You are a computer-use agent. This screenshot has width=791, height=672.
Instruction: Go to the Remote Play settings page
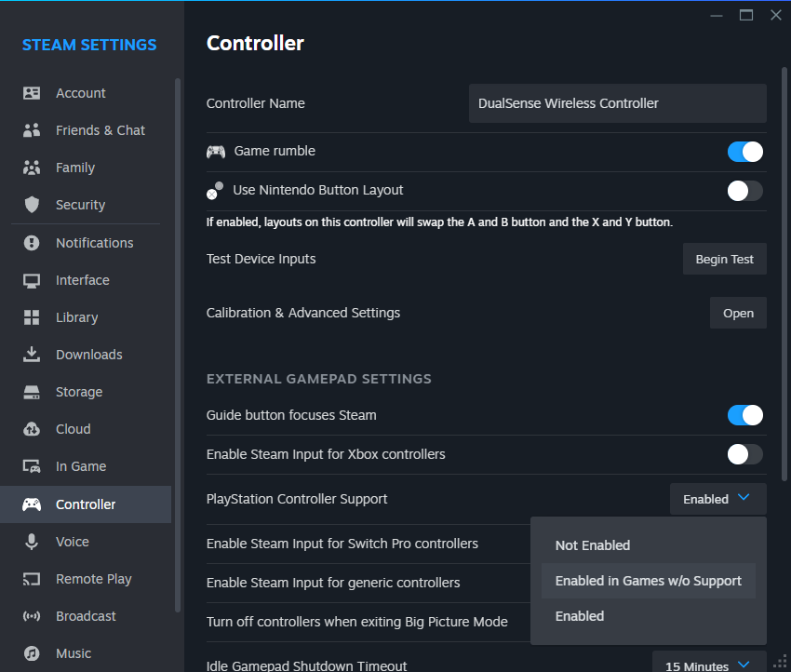pos(93,579)
